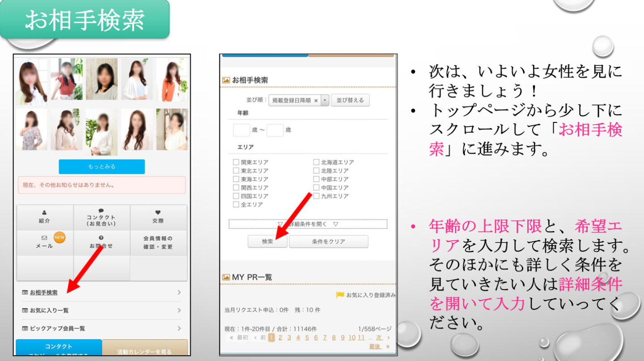The width and height of the screenshot is (644, 361).
Task: Open 会員情報の確認・変更 menu tile
Action: [x=158, y=243]
